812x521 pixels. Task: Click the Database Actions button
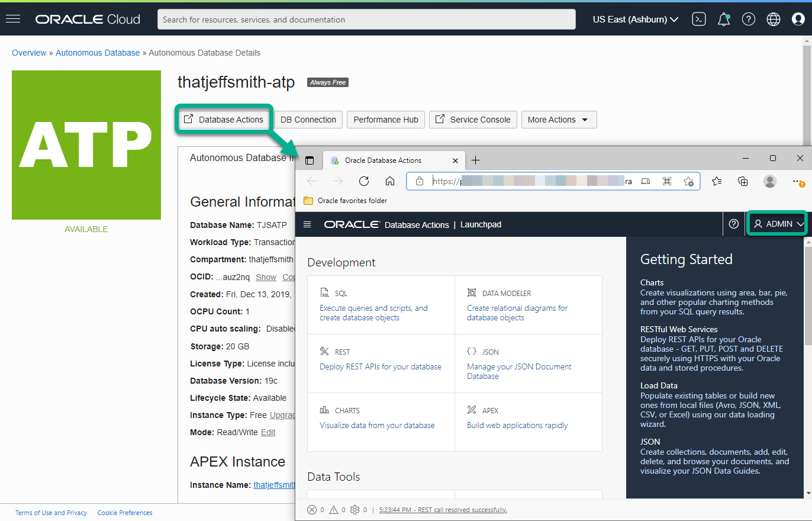pyautogui.click(x=224, y=120)
